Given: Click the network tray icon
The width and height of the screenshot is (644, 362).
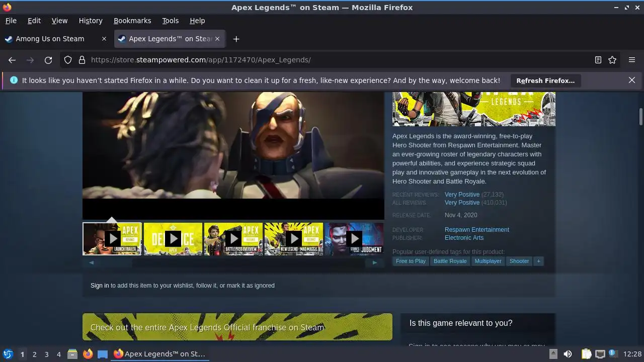Looking at the screenshot, I should 600,354.
